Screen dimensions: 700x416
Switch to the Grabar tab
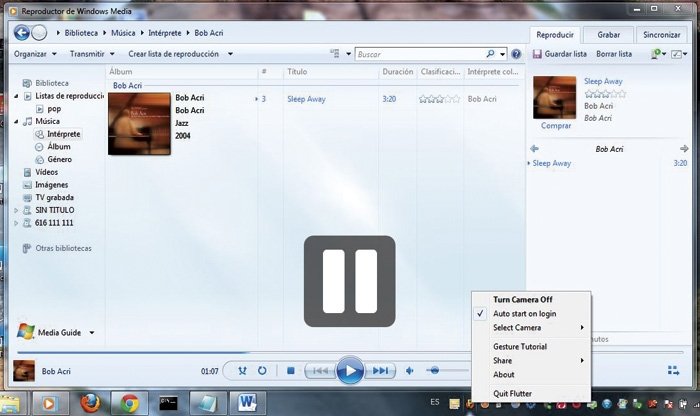[x=608, y=35]
